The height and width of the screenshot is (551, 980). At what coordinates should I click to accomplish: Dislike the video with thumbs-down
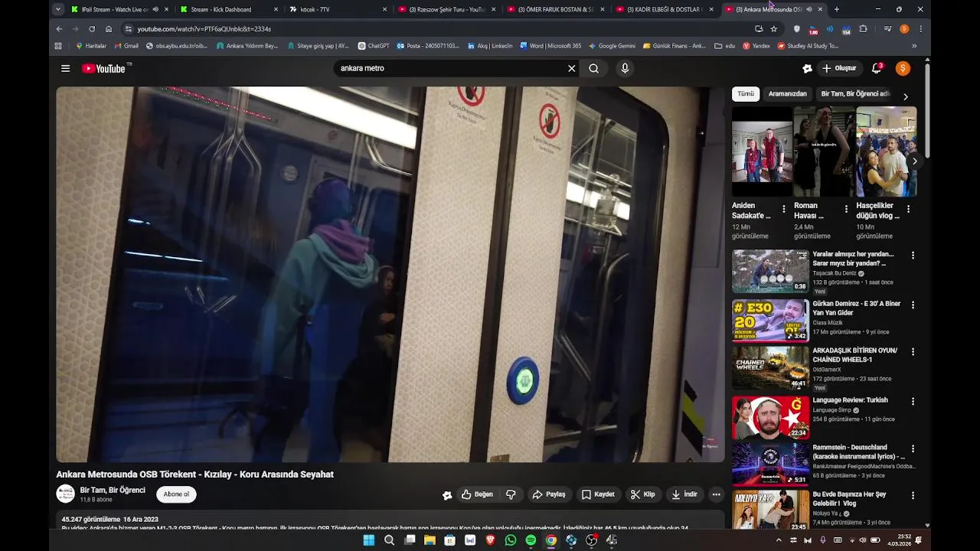pos(511,494)
